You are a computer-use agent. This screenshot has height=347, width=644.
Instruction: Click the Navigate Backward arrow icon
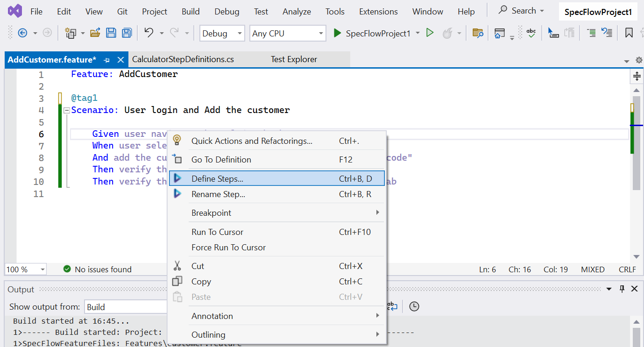(x=22, y=33)
